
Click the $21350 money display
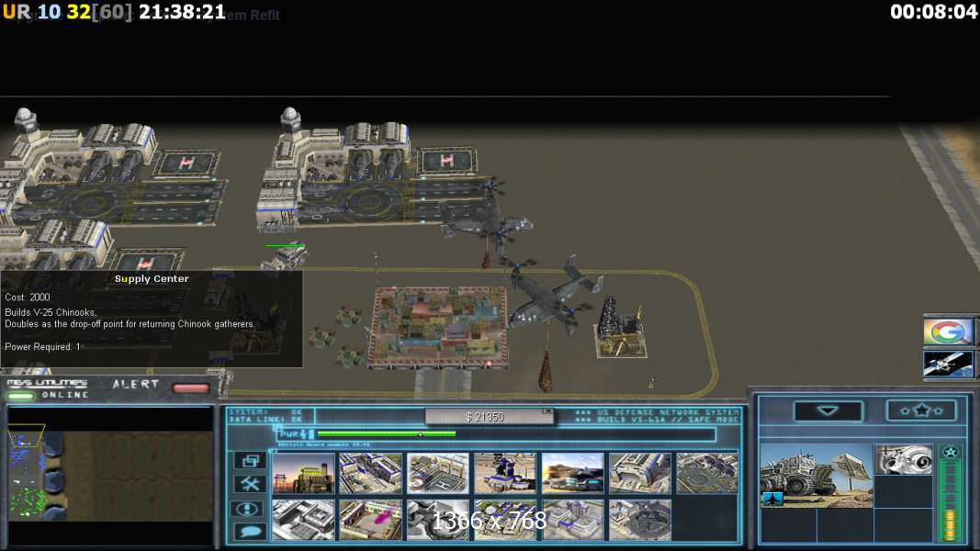pyautogui.click(x=485, y=417)
